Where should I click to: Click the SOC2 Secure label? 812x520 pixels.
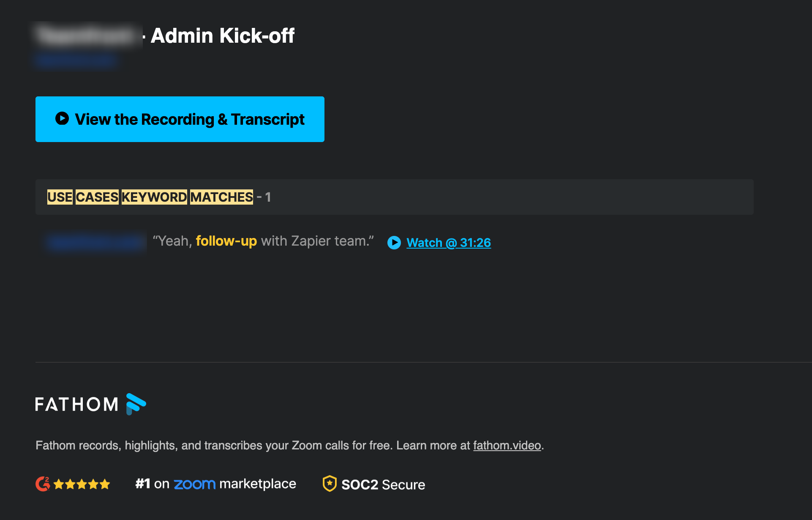point(383,484)
